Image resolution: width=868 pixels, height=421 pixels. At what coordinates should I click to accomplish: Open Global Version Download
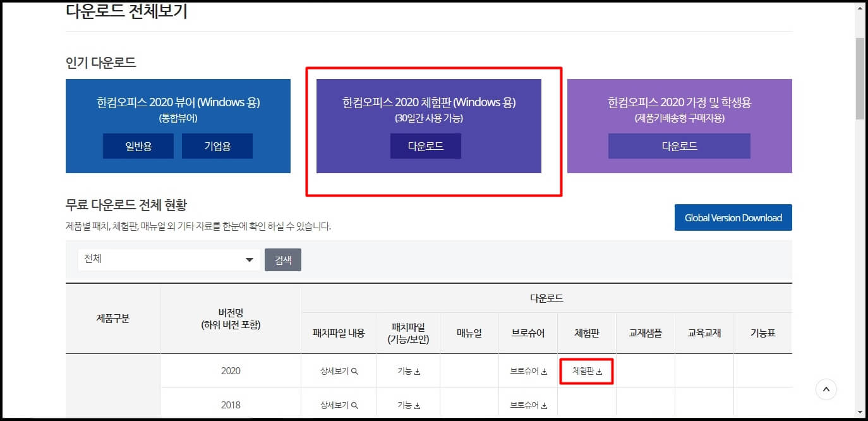point(733,217)
